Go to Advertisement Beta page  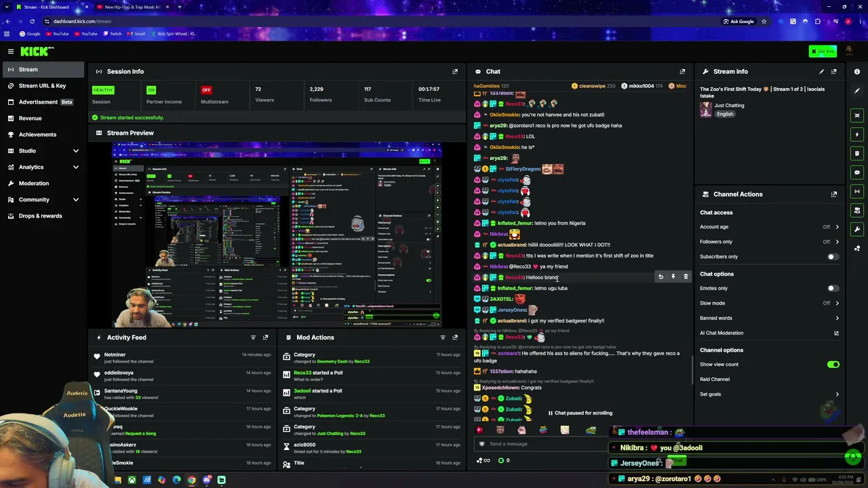[x=43, y=102]
